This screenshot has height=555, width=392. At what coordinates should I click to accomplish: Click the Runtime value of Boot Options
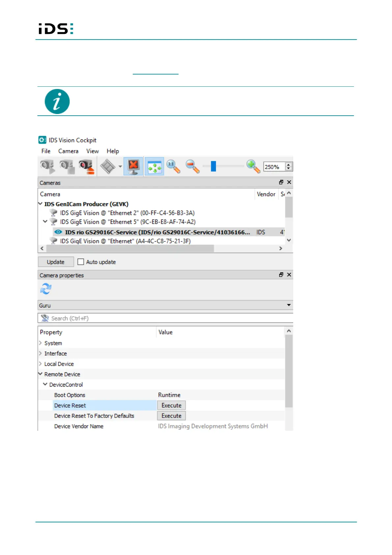click(169, 395)
